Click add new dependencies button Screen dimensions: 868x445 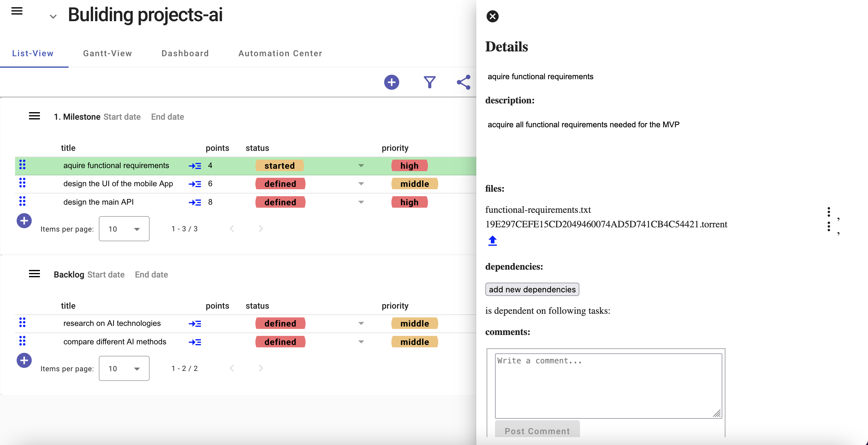[532, 289]
